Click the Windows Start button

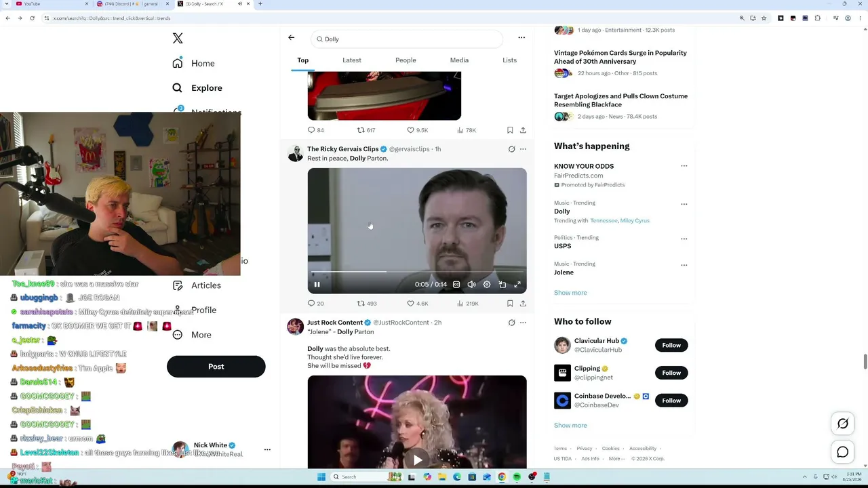click(x=321, y=476)
